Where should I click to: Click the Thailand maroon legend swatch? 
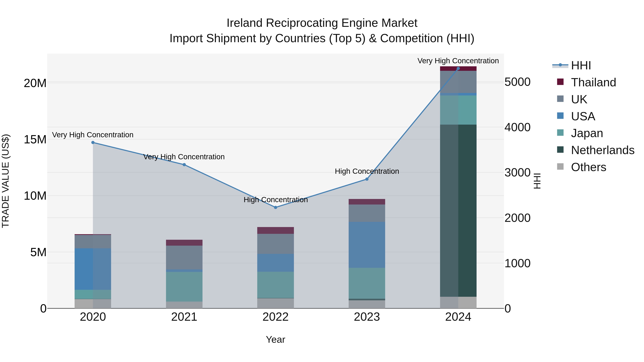pos(560,82)
